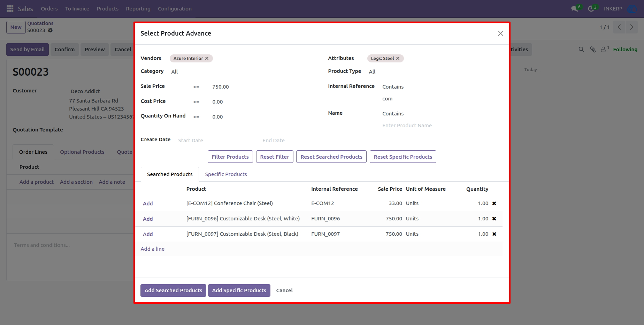The width and height of the screenshot is (644, 325).
Task: Remove Azure Interior vendor tag
Action: pos(207,59)
